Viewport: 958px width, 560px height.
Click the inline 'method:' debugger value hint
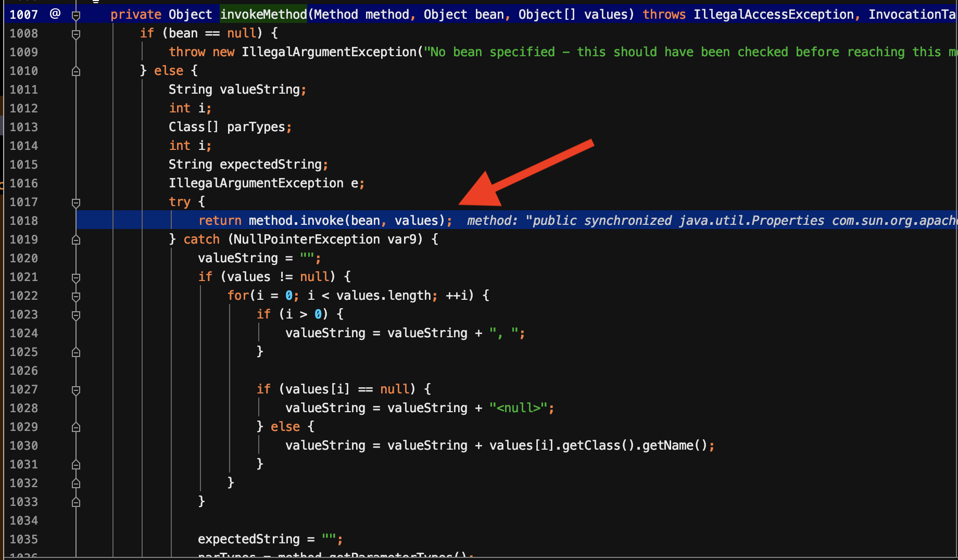coord(492,221)
